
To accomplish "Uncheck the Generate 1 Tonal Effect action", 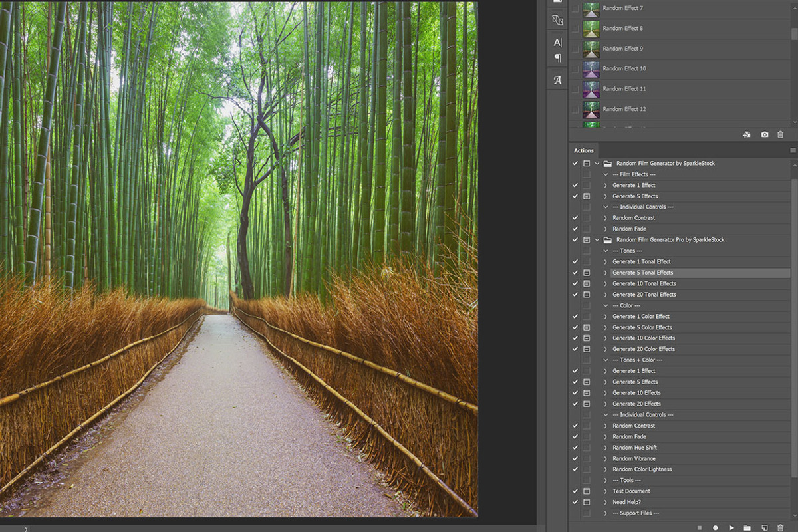I will coord(575,261).
